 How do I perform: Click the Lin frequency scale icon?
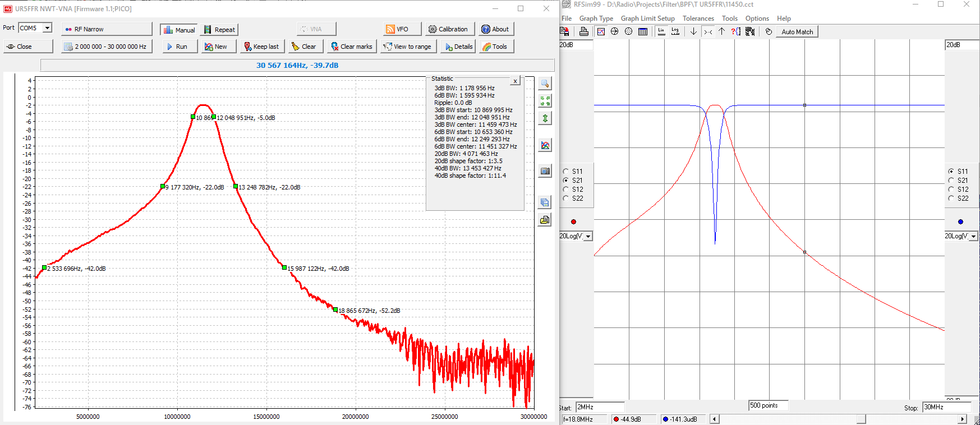point(662,32)
